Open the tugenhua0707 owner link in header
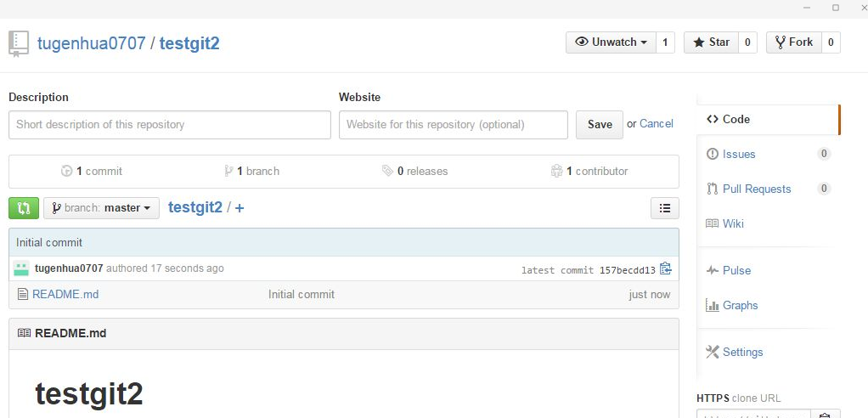This screenshot has height=418, width=868. coord(92,43)
